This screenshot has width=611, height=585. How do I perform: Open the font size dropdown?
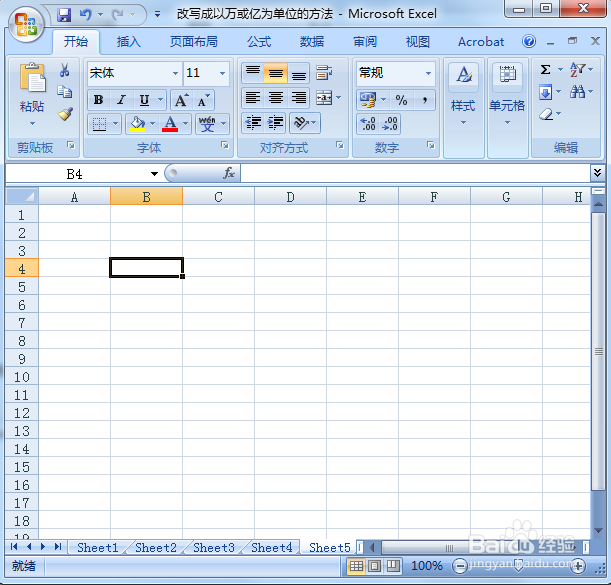(223, 73)
